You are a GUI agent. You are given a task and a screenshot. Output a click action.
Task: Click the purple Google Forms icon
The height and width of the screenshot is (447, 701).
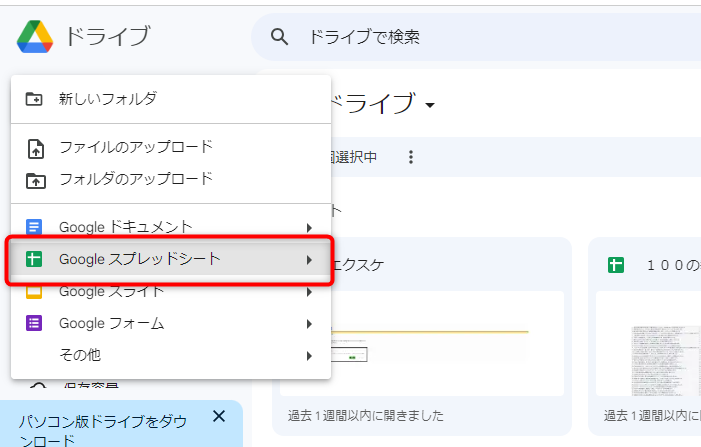(x=34, y=323)
